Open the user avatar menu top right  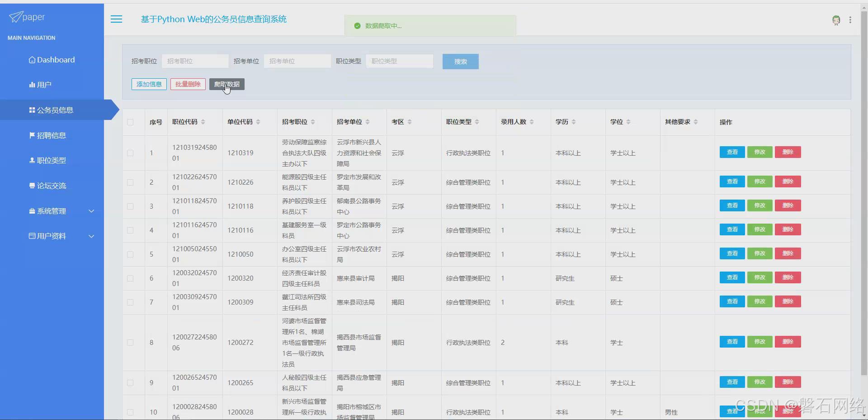pos(836,20)
